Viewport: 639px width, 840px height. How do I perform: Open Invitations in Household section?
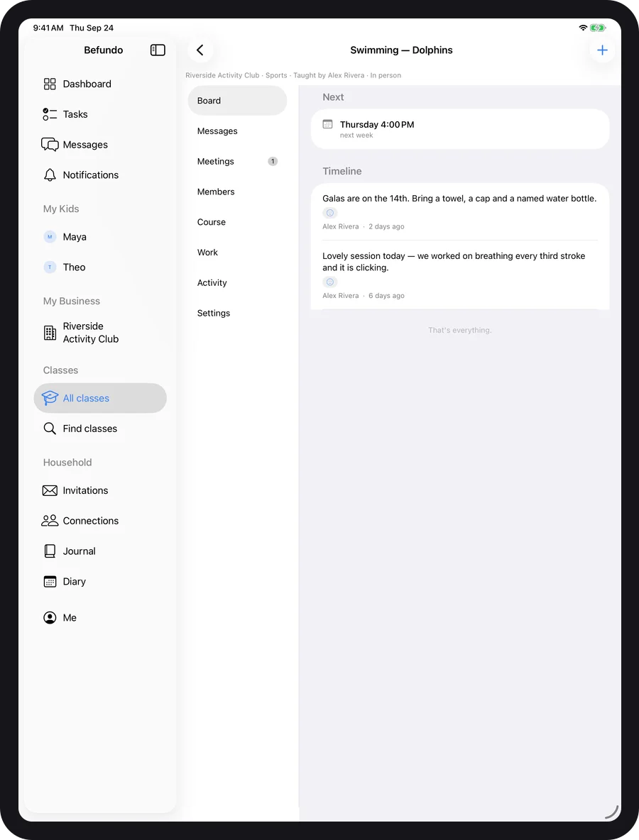coord(100,490)
